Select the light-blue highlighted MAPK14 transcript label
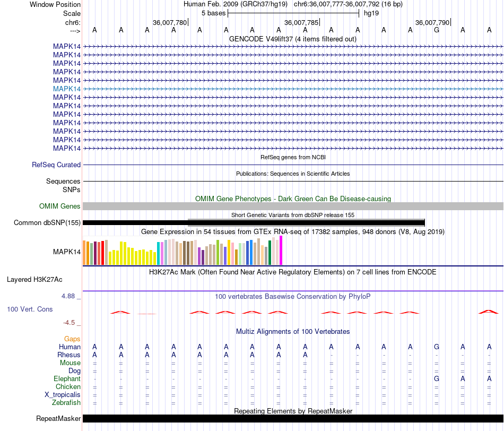 (67, 89)
